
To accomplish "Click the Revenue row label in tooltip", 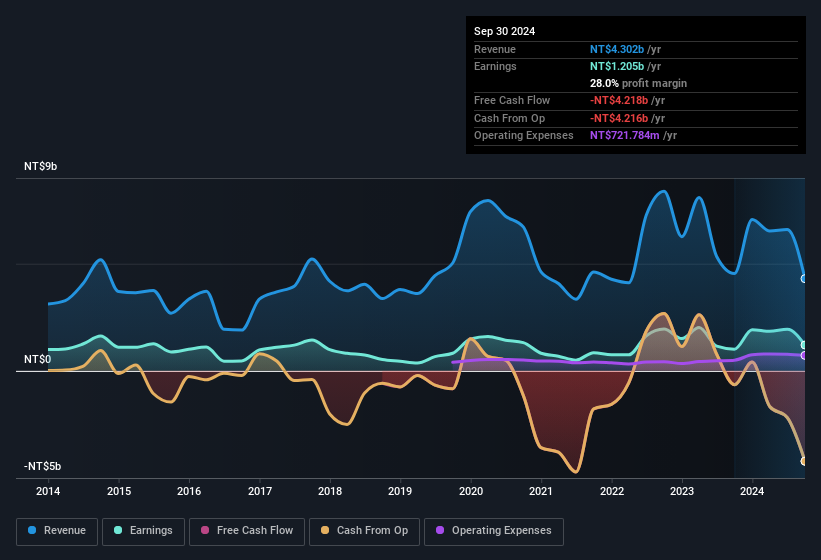I will tap(495, 49).
